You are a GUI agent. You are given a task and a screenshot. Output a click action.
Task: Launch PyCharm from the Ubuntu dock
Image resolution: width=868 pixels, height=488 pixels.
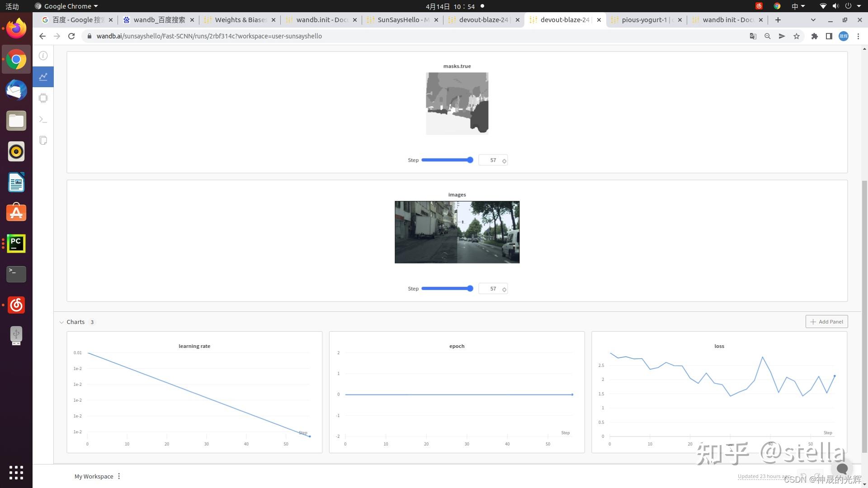point(16,244)
